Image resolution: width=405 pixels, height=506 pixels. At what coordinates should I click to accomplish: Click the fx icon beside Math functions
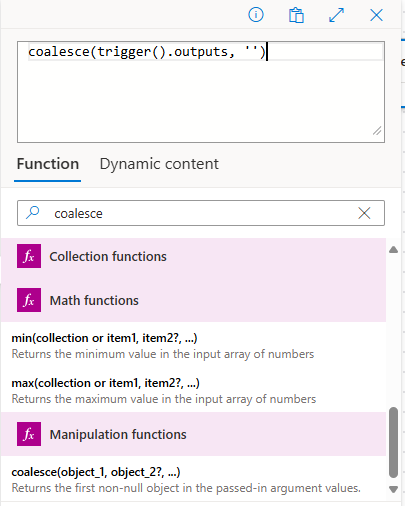point(29,300)
